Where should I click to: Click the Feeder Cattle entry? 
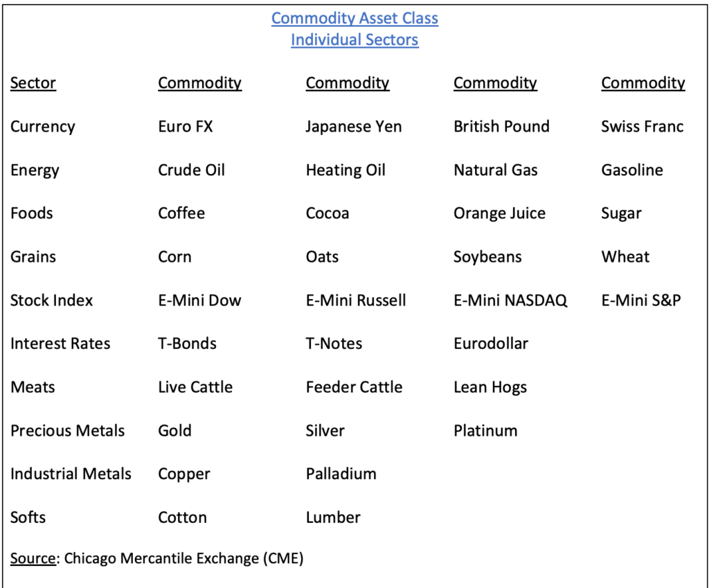click(354, 386)
